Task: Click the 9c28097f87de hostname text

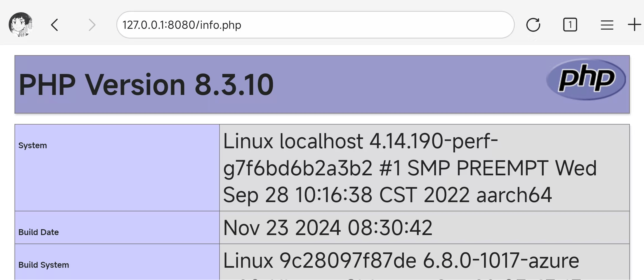Action: [348, 261]
